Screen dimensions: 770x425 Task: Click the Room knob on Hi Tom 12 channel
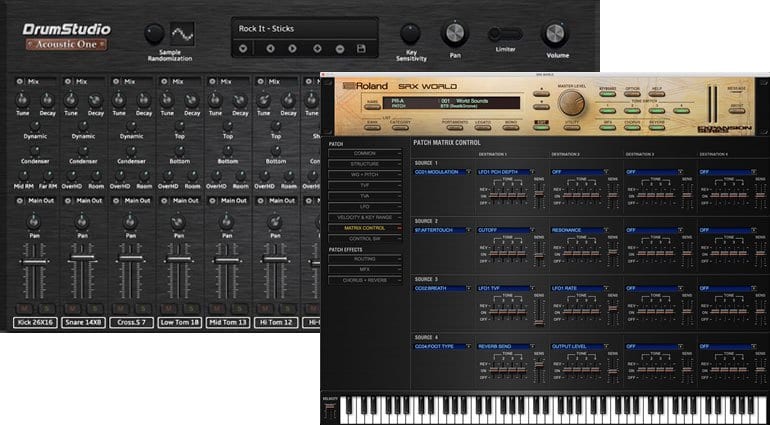pos(289,175)
